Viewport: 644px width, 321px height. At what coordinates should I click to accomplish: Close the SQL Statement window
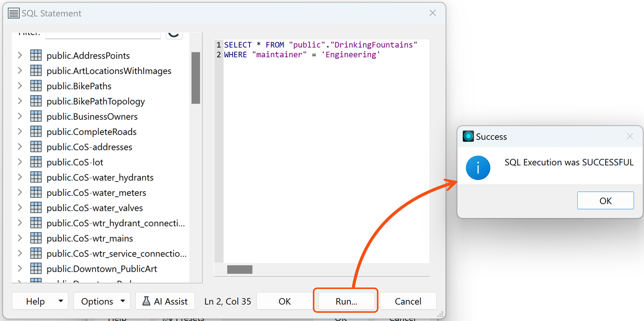coord(432,13)
